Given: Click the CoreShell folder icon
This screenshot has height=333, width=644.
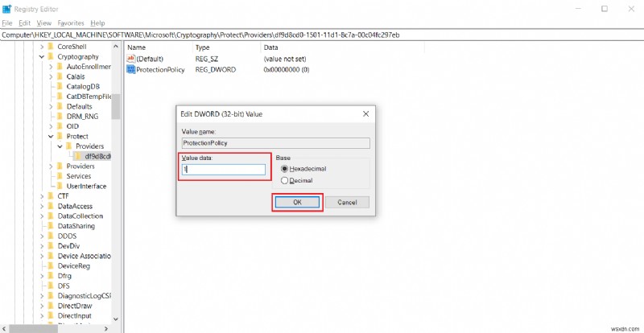Looking at the screenshot, I should pyautogui.click(x=51, y=47).
